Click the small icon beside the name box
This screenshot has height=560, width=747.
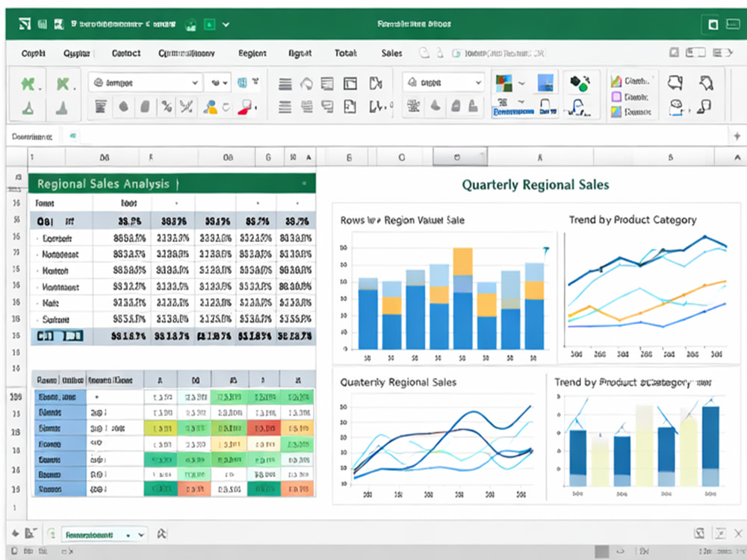coord(73,136)
